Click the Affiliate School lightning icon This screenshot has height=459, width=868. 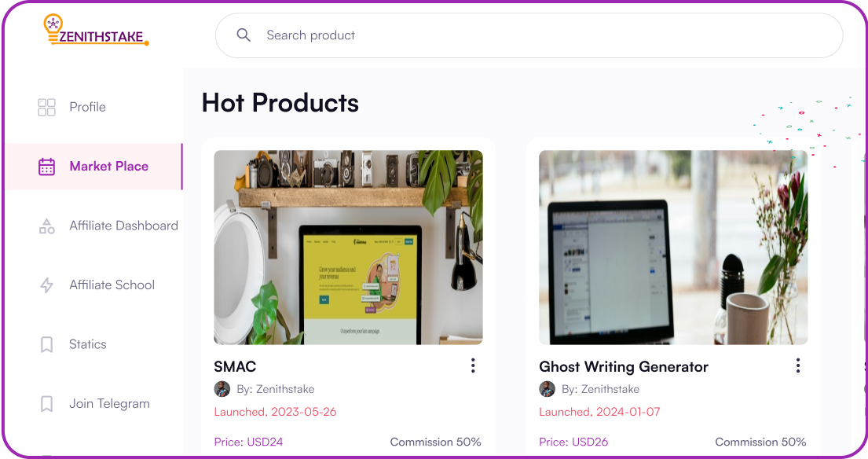[46, 285]
